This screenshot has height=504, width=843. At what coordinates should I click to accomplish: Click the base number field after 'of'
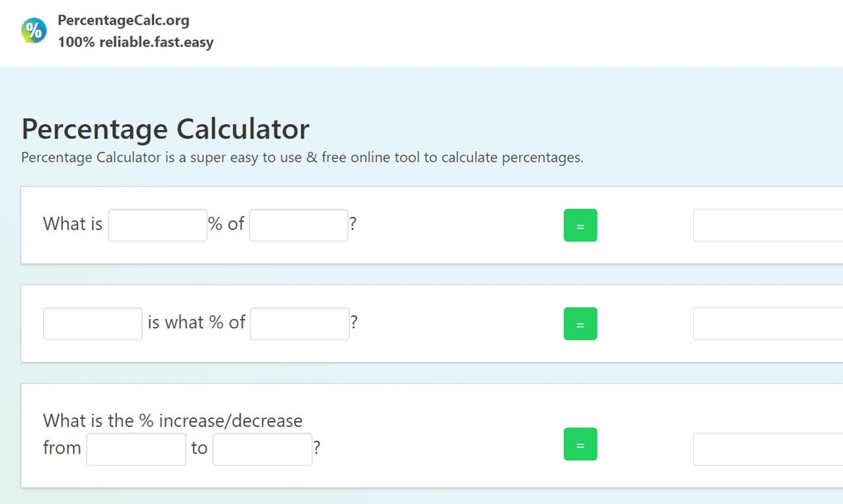(x=297, y=225)
